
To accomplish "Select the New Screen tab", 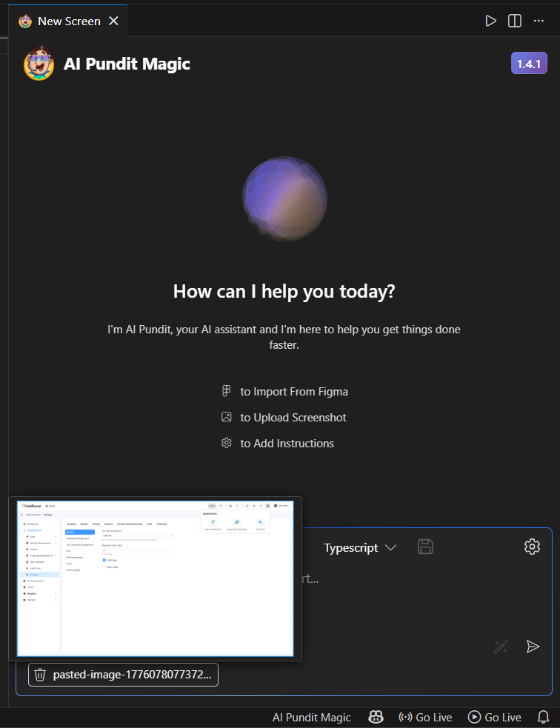I will tap(68, 21).
